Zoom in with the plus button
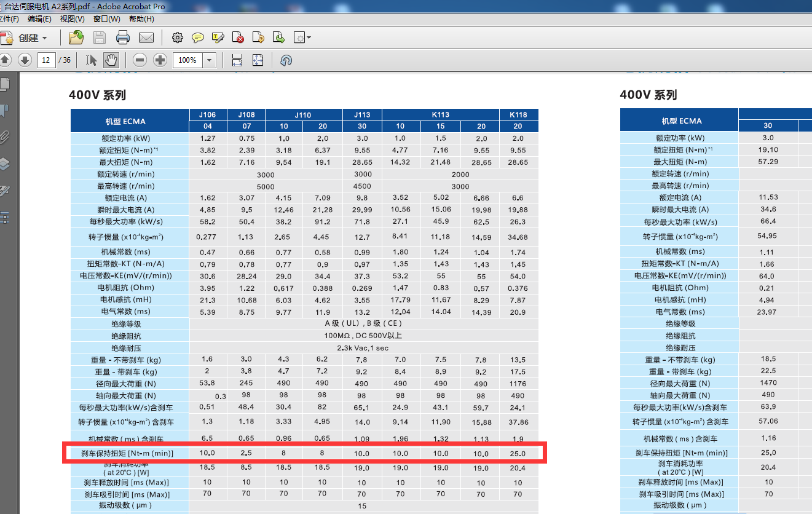The image size is (812, 514). tap(160, 60)
